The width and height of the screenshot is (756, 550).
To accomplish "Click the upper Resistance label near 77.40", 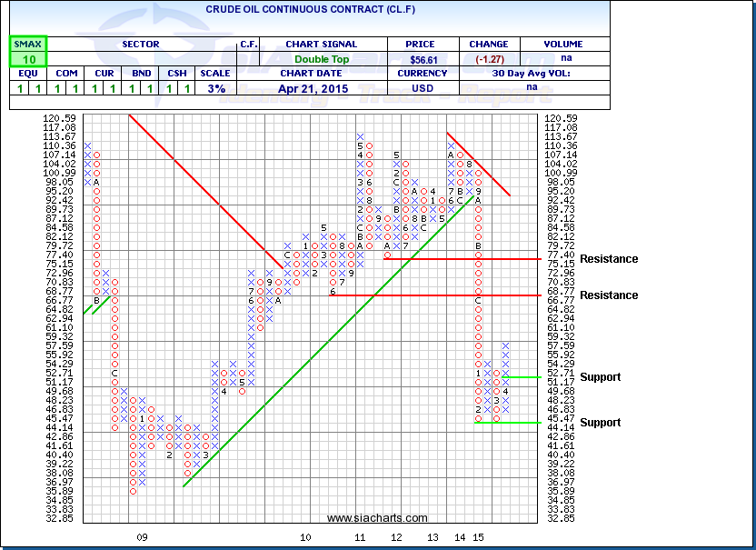I will pos(609,259).
